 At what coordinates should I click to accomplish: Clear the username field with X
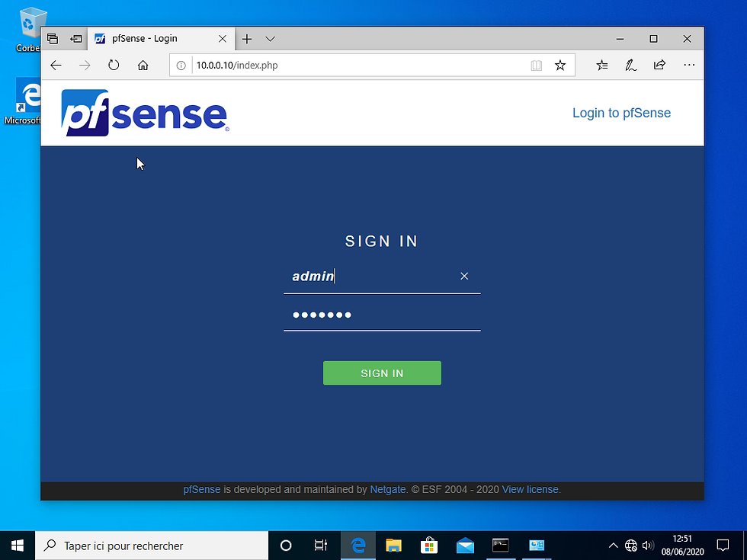click(x=464, y=276)
